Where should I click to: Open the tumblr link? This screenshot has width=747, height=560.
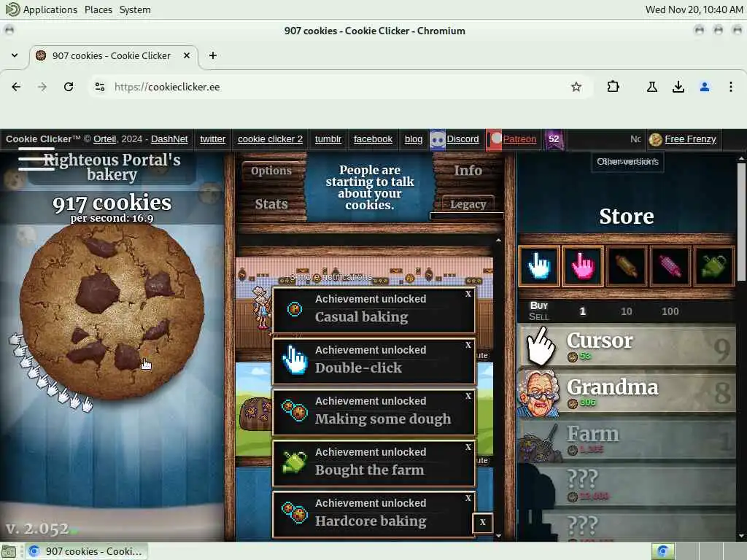pos(328,139)
